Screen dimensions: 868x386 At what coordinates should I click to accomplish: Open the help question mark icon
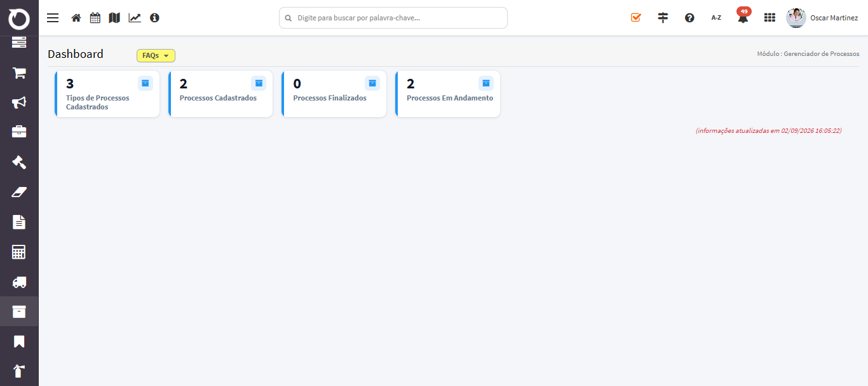tap(689, 18)
